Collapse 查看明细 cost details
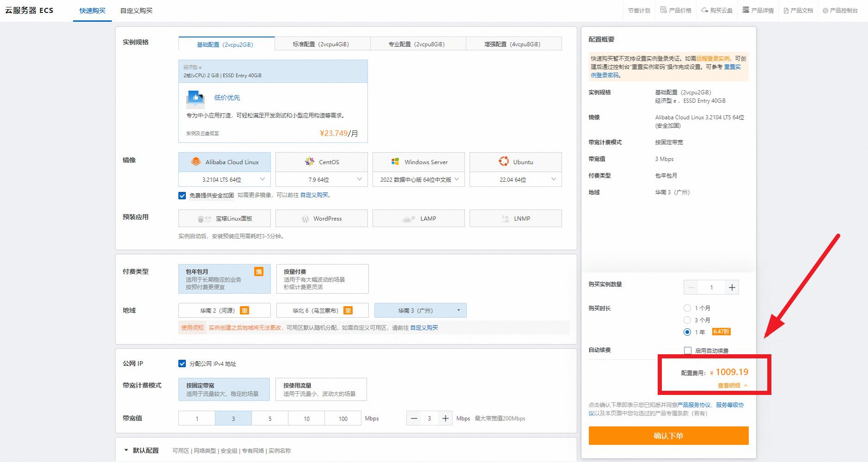 (733, 385)
